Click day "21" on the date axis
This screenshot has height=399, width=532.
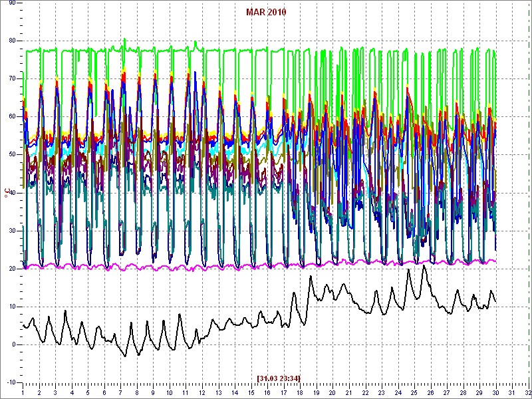point(348,392)
